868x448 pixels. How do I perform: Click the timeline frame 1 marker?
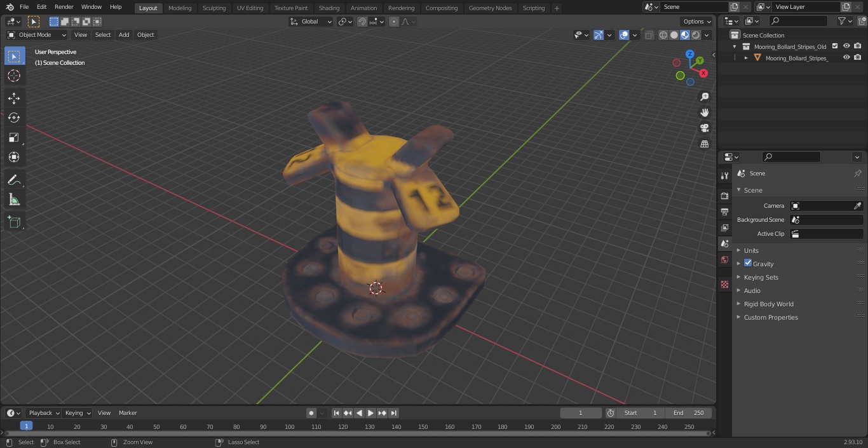pos(26,426)
